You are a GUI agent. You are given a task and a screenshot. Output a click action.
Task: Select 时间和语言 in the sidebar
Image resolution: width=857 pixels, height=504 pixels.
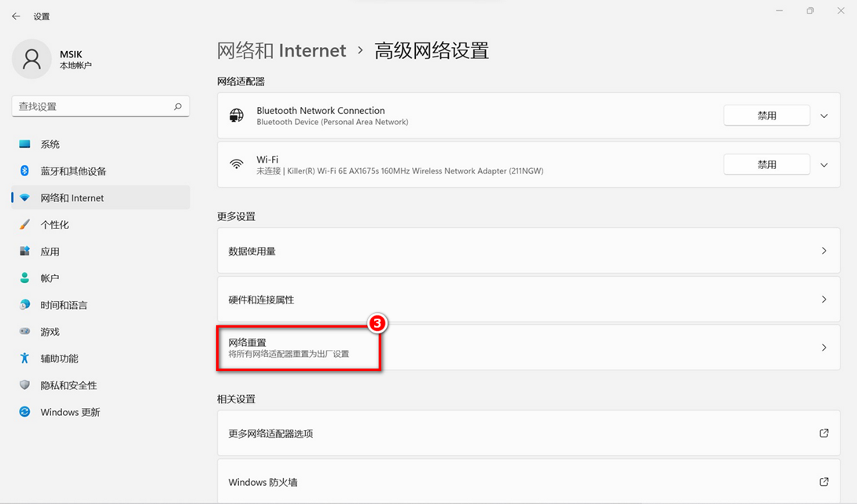pos(64,305)
